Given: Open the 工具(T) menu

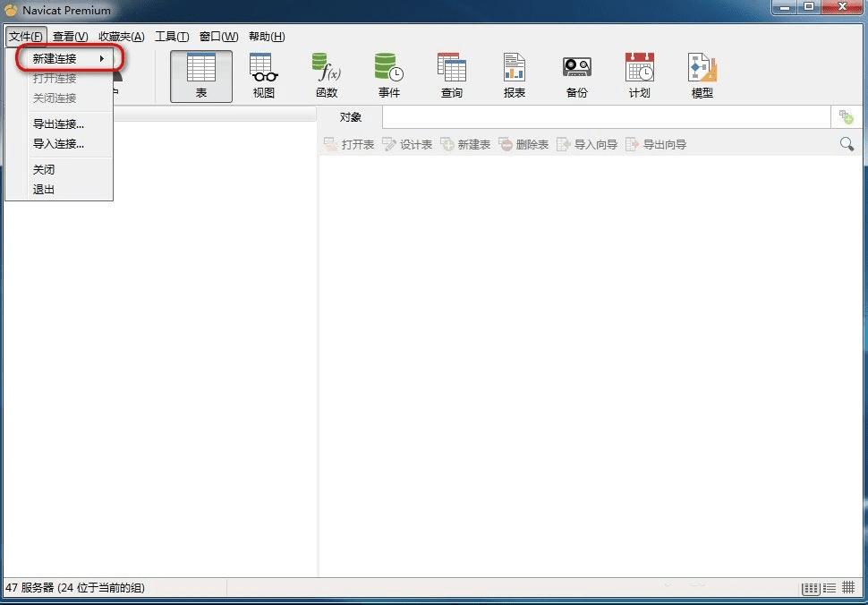Looking at the screenshot, I should tap(172, 37).
